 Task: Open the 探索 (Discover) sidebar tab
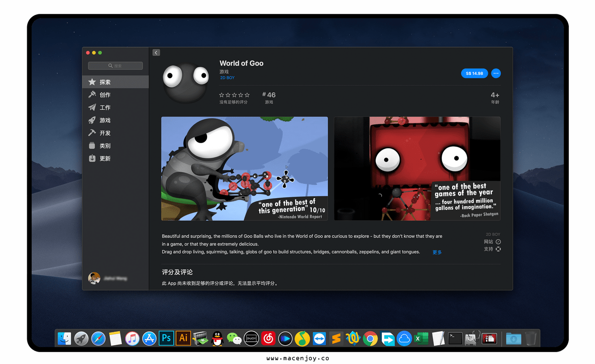click(x=116, y=82)
